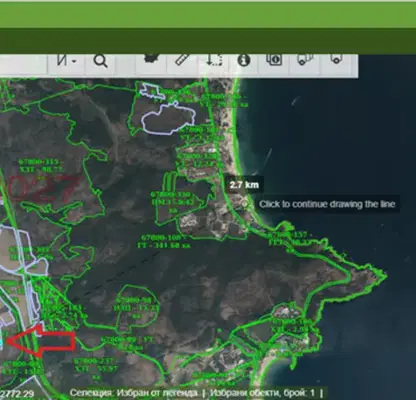Activate the multi-object info tool
The width and height of the screenshot is (416, 400).
click(x=274, y=60)
